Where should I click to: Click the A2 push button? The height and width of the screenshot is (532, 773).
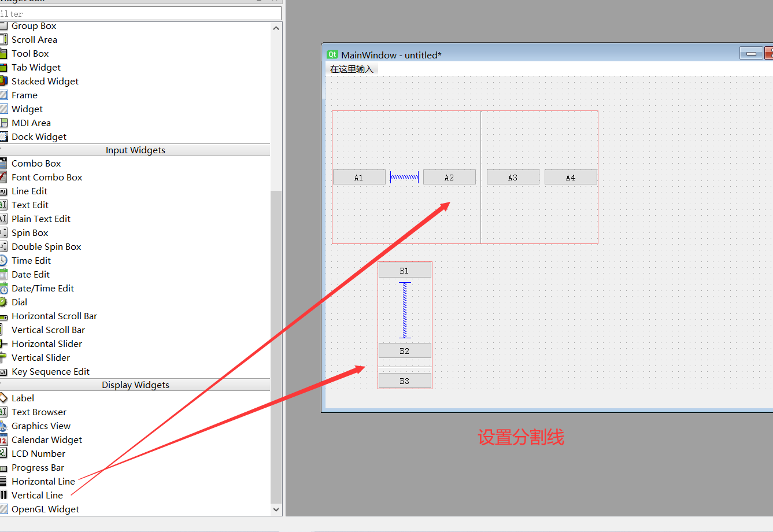449,177
